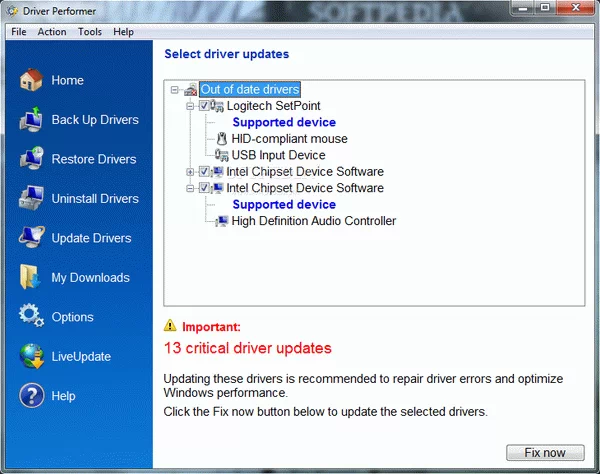
Task: Open the Home icon in sidebar
Action: pyautogui.click(x=31, y=80)
